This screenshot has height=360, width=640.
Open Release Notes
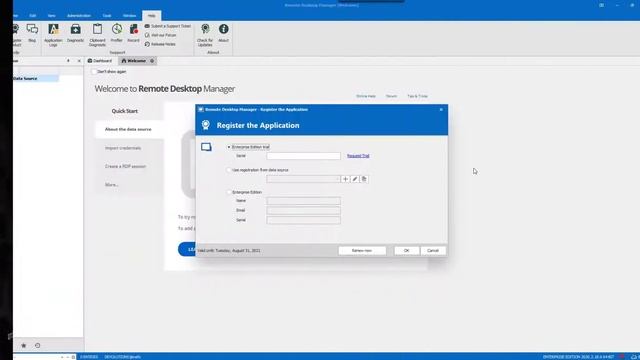[x=160, y=44]
